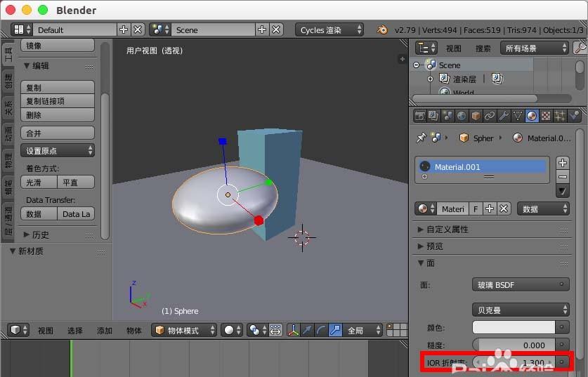
Task: Click the Delete (删除) button
Action: click(x=58, y=115)
